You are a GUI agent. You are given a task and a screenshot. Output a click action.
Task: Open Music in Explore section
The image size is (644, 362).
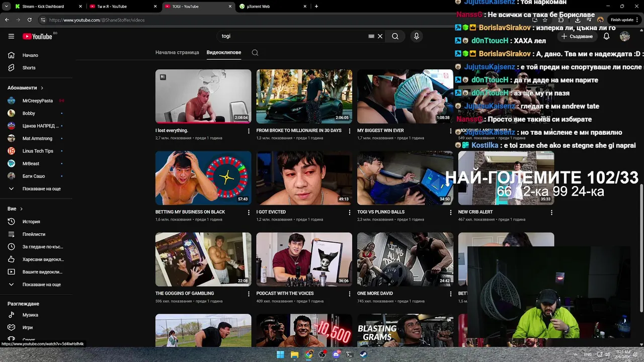[36, 315]
